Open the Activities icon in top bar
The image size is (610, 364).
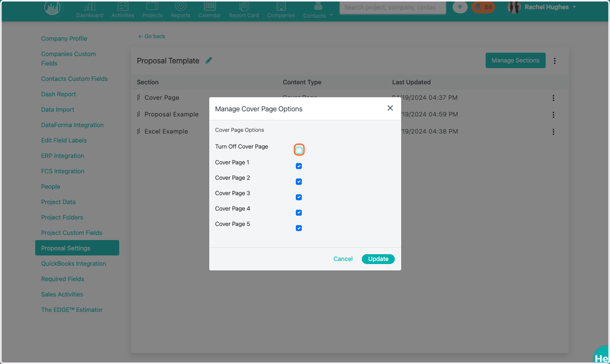[x=123, y=7]
